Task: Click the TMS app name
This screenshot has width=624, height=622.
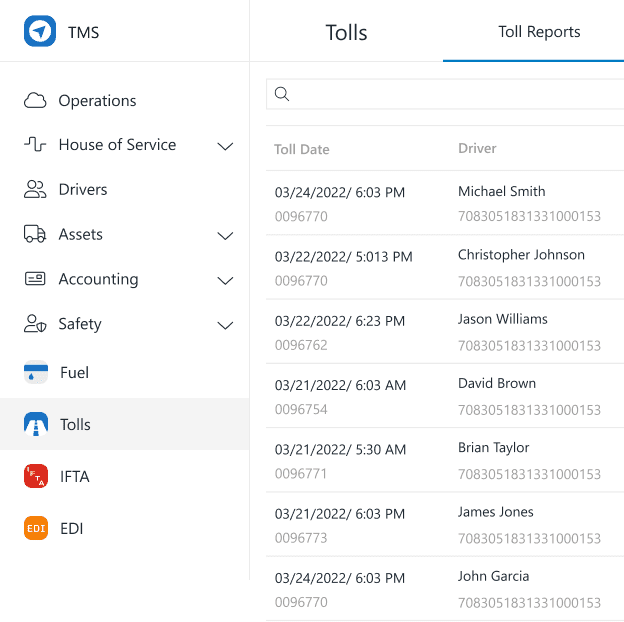Action: [x=83, y=32]
